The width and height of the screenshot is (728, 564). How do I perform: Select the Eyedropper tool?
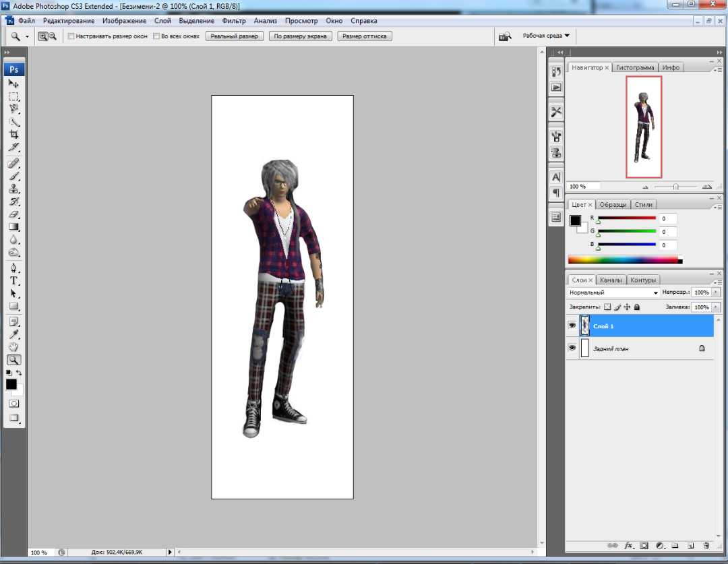point(13,334)
